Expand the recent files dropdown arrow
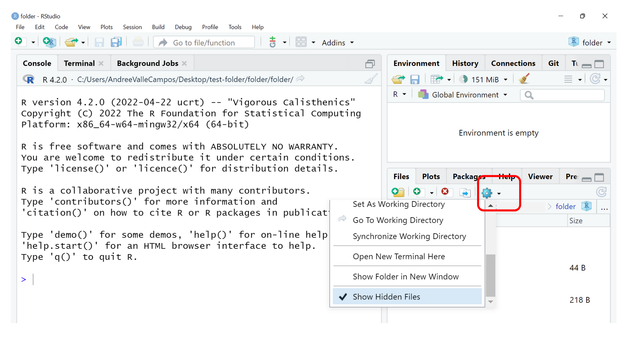Viewport: 644px width, 362px height. tap(83, 43)
